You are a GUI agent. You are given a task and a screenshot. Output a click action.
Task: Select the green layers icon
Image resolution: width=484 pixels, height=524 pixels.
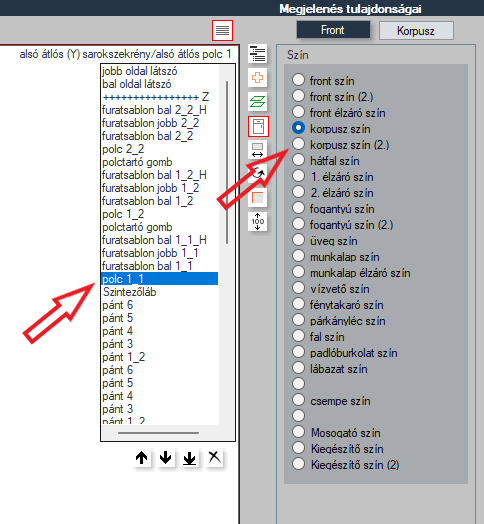pos(258,102)
